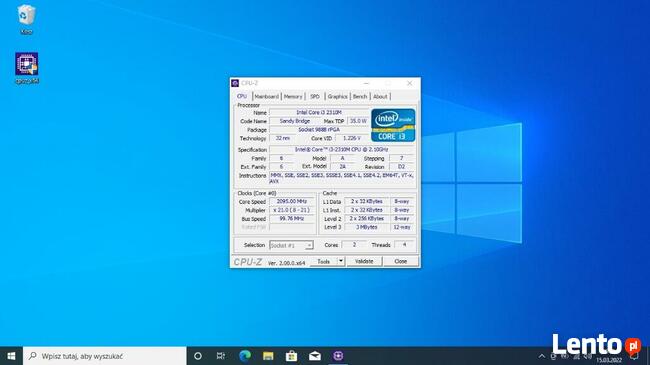Click the Threads value 4

(x=404, y=245)
